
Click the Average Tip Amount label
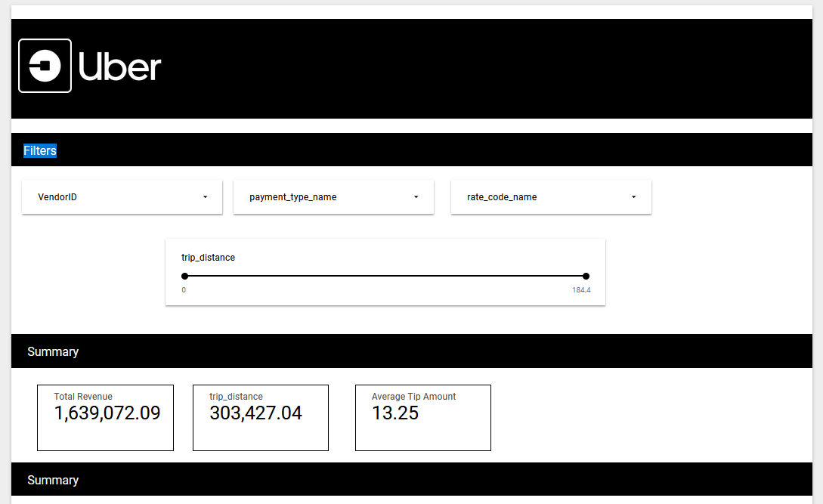point(413,397)
